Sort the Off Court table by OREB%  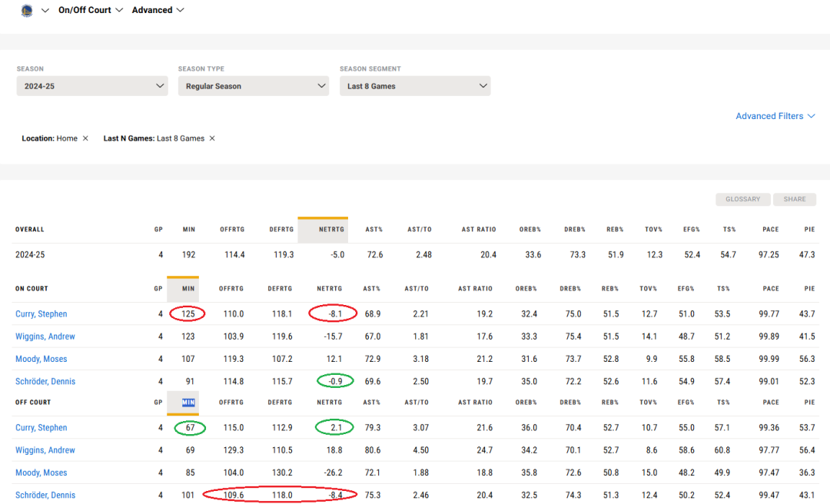pos(526,403)
